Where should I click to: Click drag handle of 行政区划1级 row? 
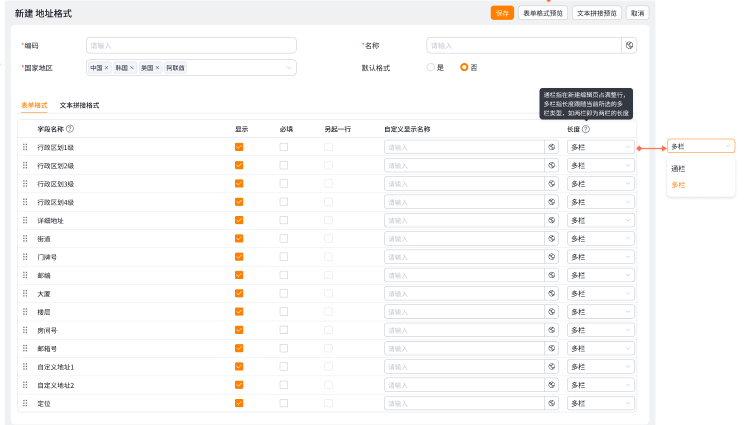tap(25, 147)
